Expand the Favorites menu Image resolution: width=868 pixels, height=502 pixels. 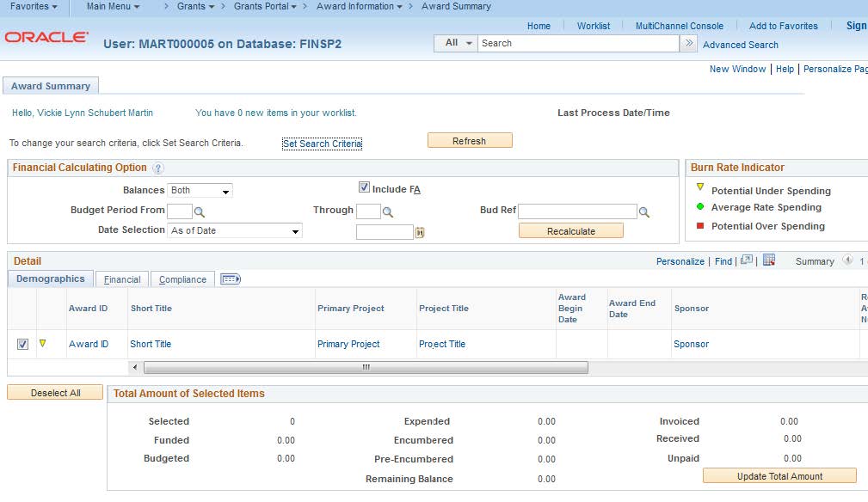(34, 7)
